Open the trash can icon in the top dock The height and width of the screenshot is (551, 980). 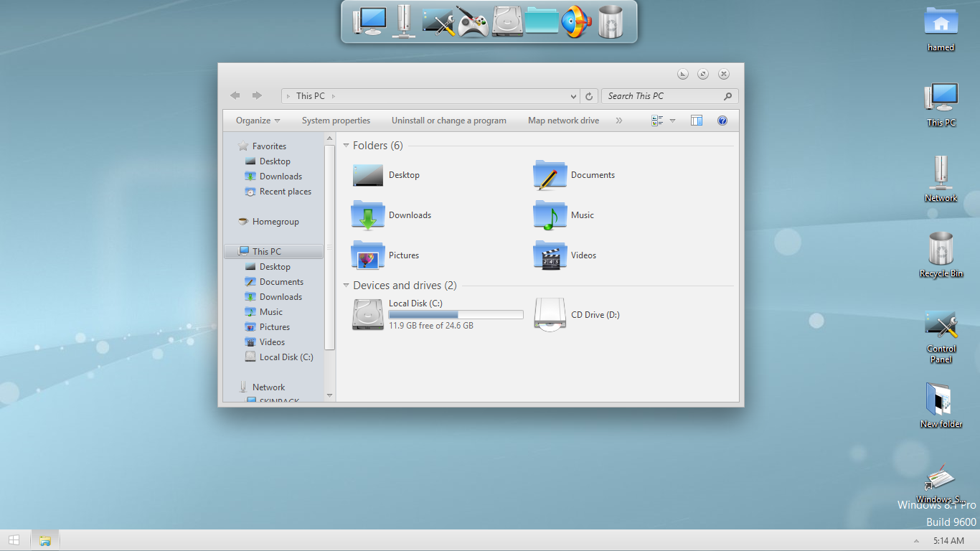click(x=611, y=22)
